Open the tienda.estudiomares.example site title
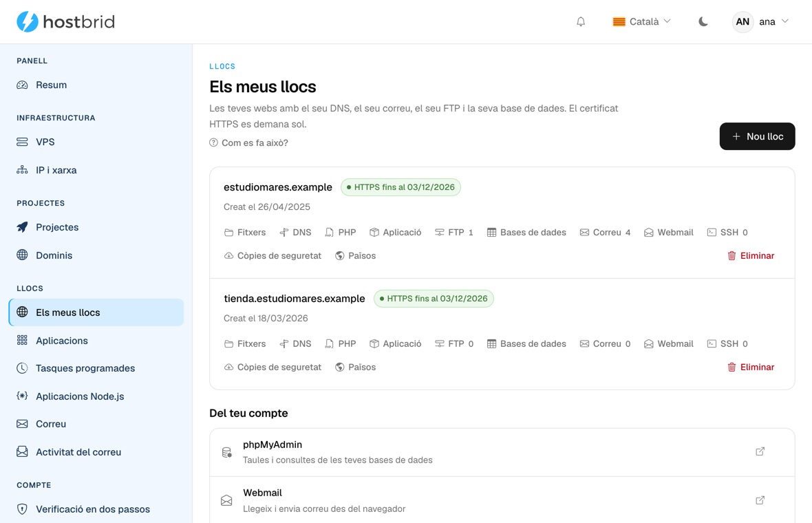Viewport: 812px width, 523px height. (x=294, y=298)
